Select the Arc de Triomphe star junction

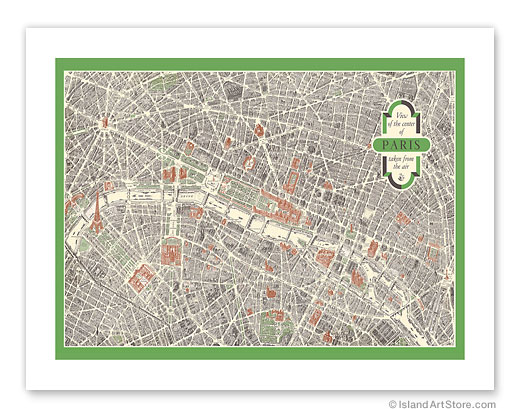[105, 124]
